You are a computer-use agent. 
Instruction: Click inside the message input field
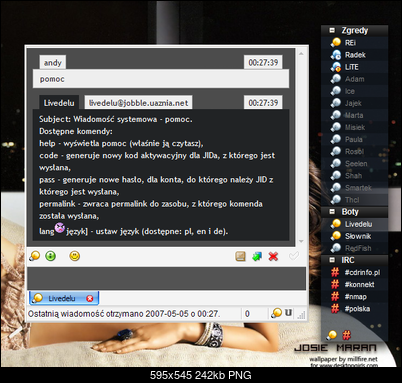166,278
